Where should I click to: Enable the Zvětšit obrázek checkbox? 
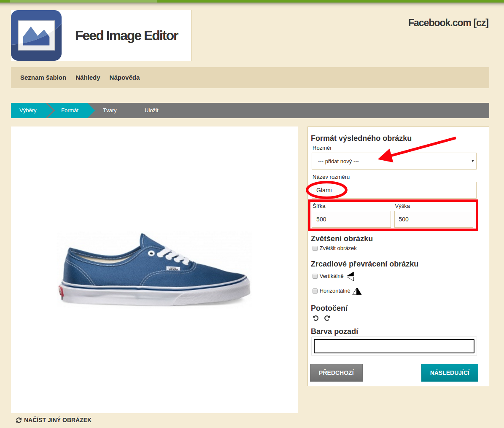click(x=315, y=248)
